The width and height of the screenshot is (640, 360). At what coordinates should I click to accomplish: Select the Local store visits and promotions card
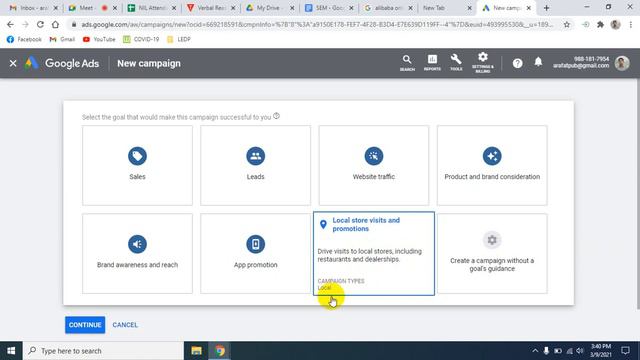click(x=374, y=253)
